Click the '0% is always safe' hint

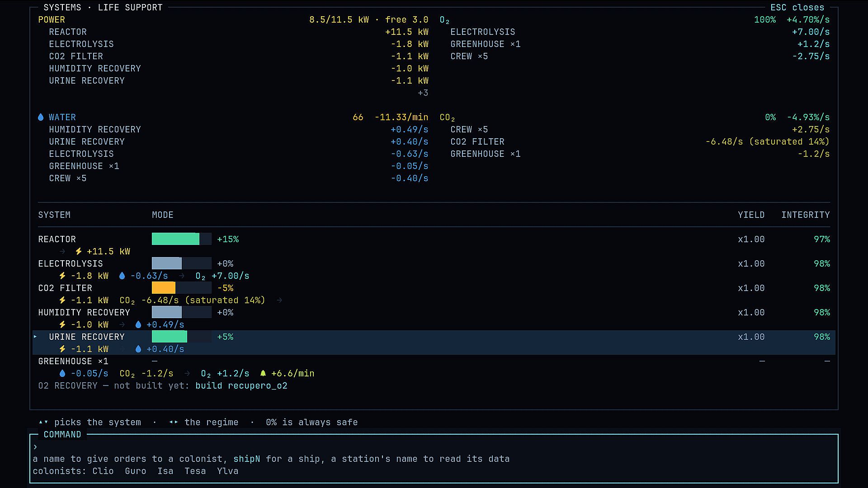[x=312, y=422]
